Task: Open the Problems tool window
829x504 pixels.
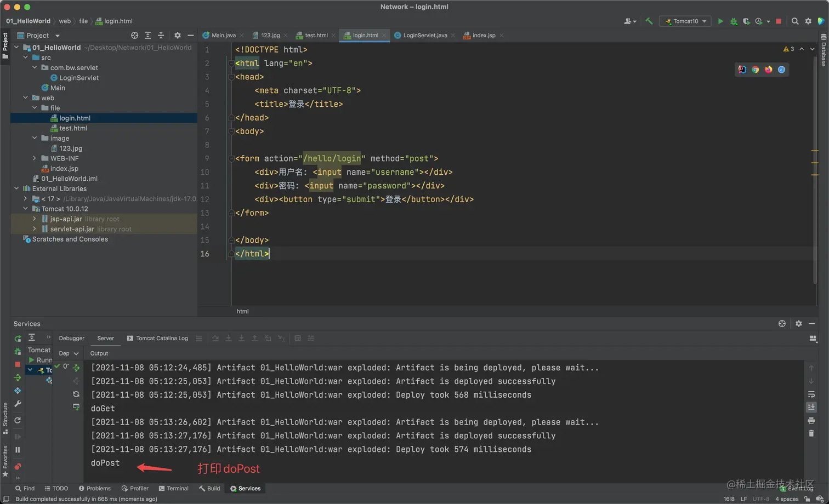Action: pyautogui.click(x=94, y=488)
